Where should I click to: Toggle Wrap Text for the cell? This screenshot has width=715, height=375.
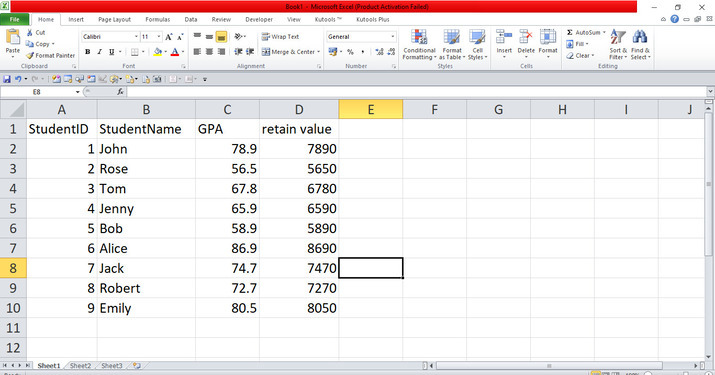[280, 36]
